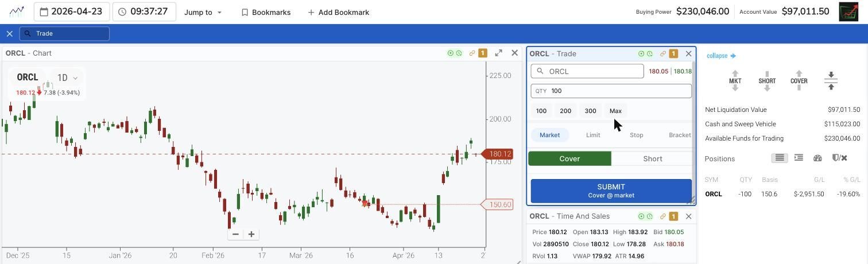Click the 150.60 position basis price label
Image resolution: width=868 pixels, height=264 pixels.
[498, 204]
